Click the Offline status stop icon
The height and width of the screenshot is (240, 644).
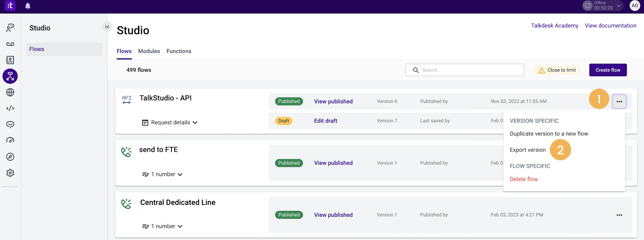(587, 6)
